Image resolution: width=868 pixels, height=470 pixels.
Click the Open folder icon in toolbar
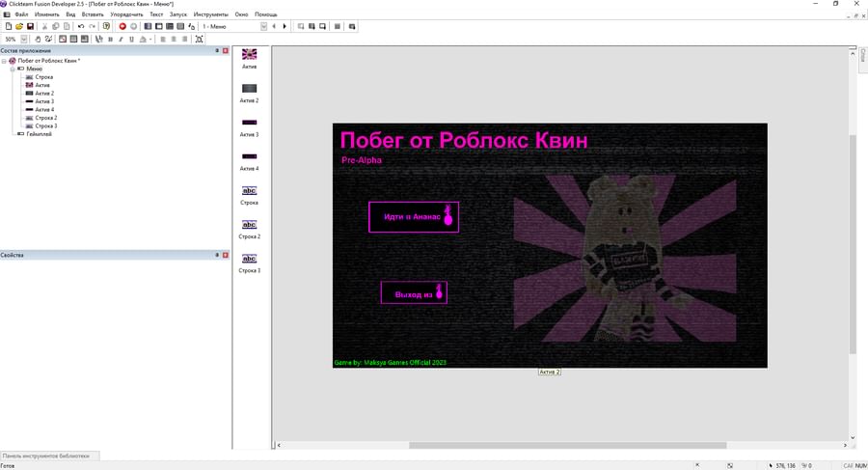[19, 26]
